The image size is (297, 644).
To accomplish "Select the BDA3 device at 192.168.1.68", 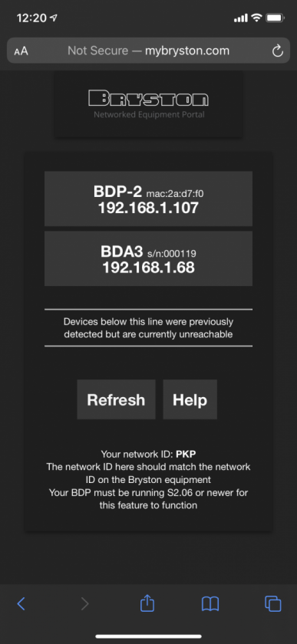I will click(x=149, y=258).
